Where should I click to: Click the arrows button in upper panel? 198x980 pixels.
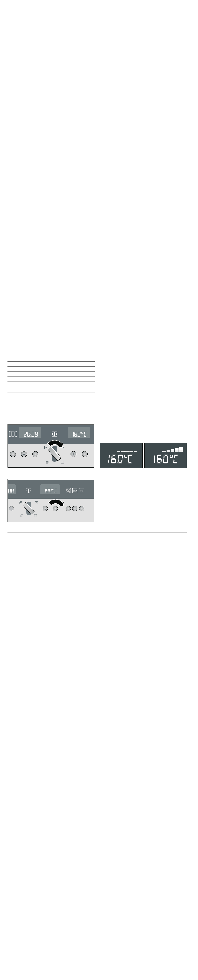click(x=24, y=454)
